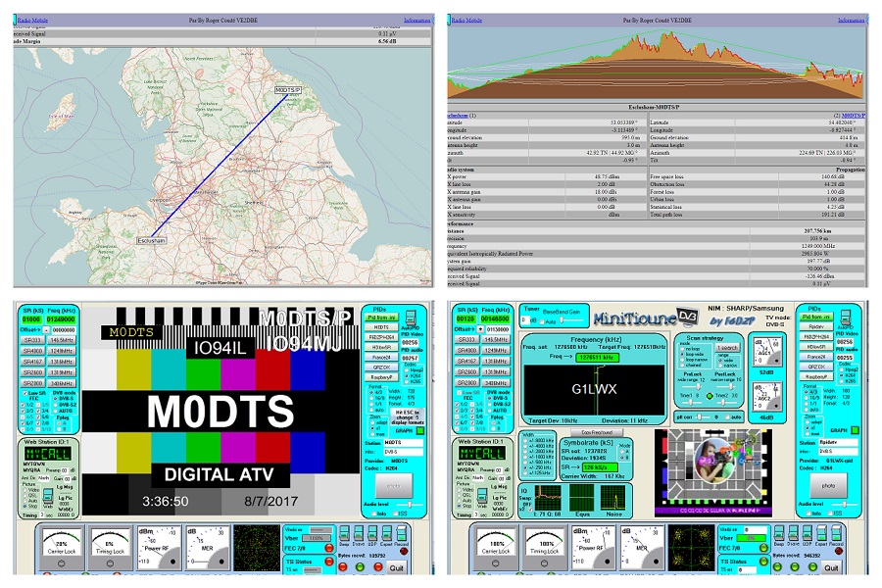Image resolution: width=882 pixels, height=588 pixels.
Task: Click the Power RF meter in M0DTS window
Action: 160,547
